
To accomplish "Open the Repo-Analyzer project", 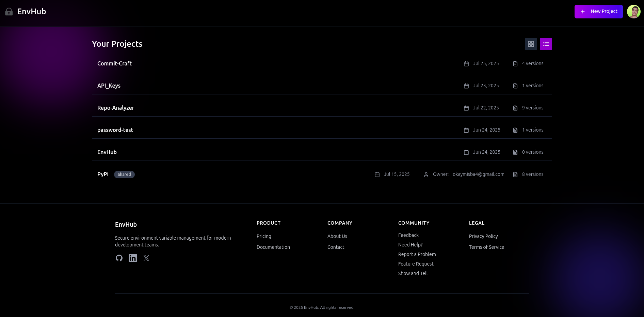I will (322, 108).
